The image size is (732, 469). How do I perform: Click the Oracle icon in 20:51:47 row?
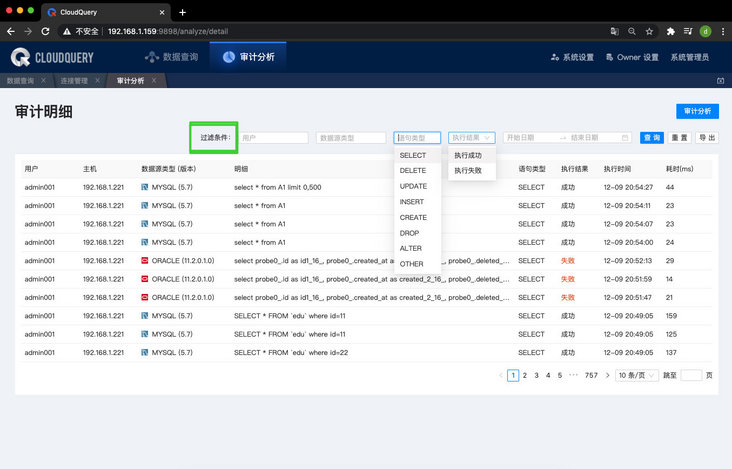(x=145, y=297)
